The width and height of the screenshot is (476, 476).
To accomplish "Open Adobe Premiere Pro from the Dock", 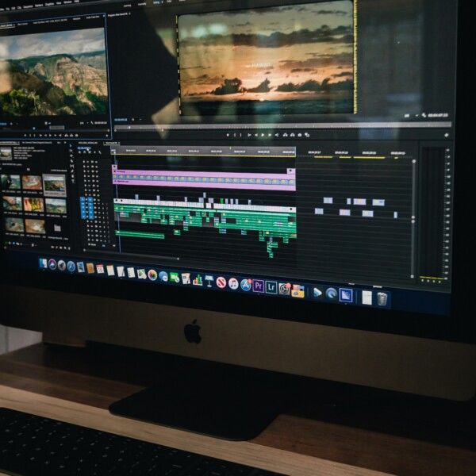I will (x=258, y=286).
